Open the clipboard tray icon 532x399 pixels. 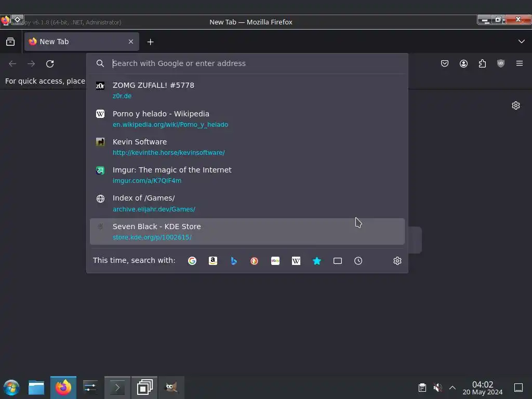click(x=422, y=388)
